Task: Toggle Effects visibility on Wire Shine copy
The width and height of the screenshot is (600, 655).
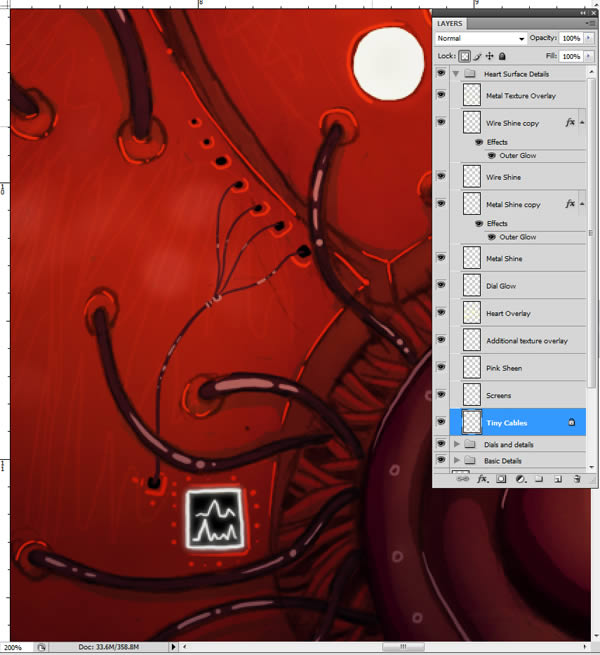Action: (479, 142)
